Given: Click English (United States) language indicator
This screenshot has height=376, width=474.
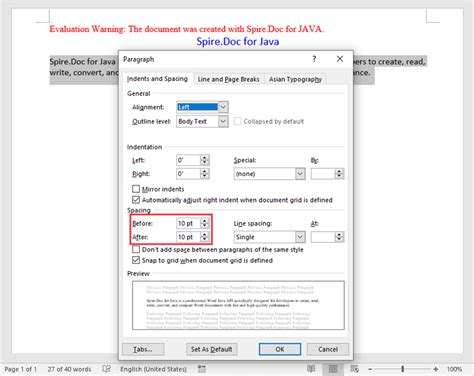Looking at the screenshot, I should pyautogui.click(x=153, y=369).
